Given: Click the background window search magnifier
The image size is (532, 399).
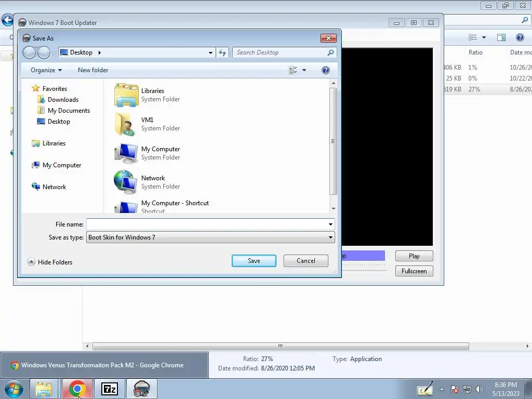Looking at the screenshot, I should 525,20.
